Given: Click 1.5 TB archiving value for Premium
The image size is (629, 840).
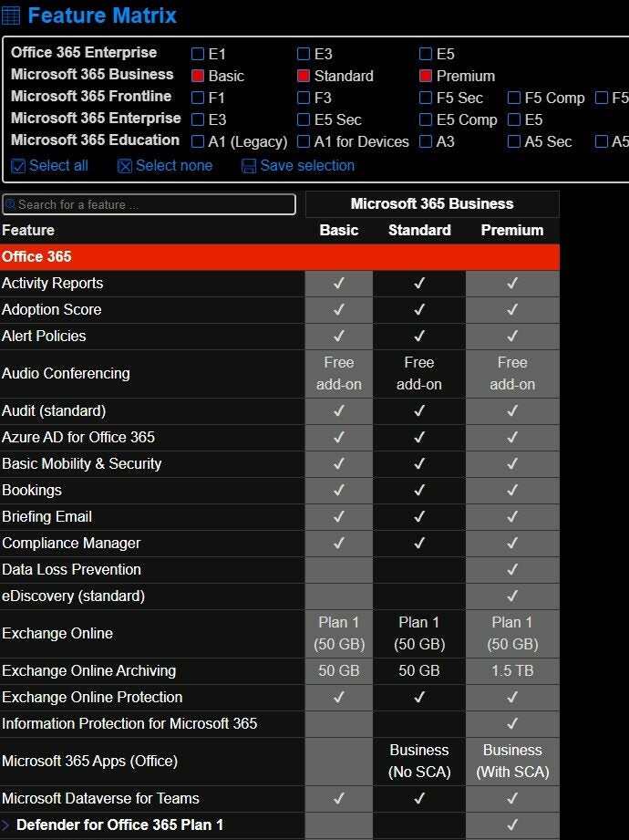Looking at the screenshot, I should point(512,670).
